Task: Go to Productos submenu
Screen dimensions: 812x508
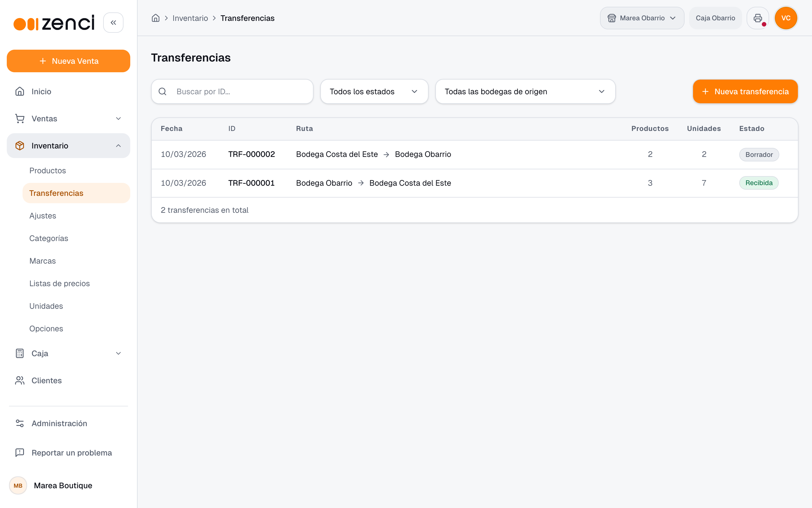Action: point(48,171)
